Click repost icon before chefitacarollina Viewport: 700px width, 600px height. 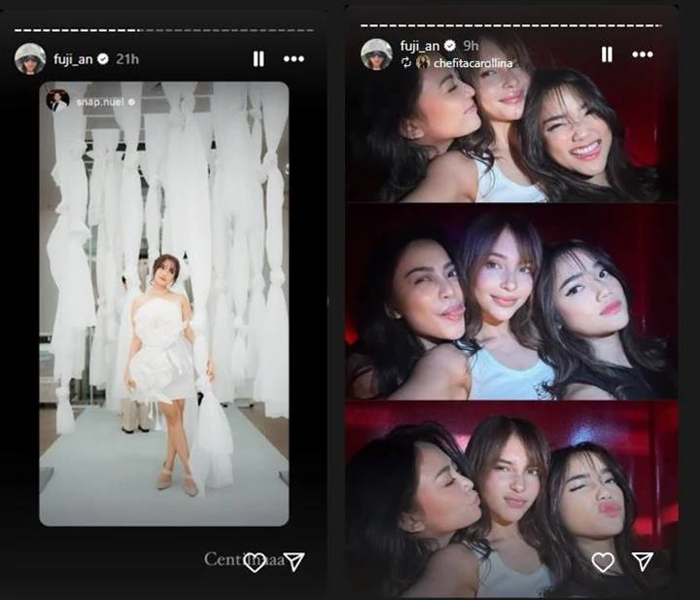(405, 62)
